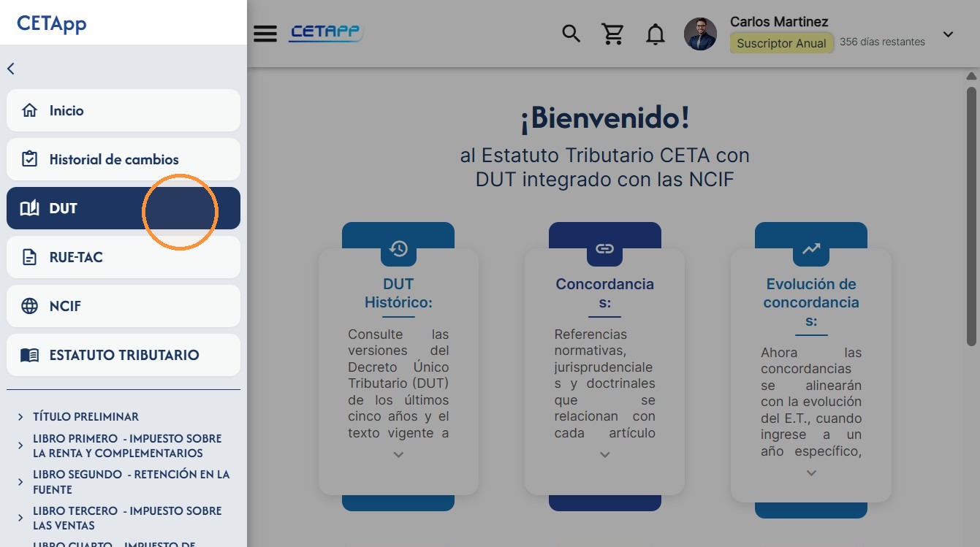Expand the Evolución de concordancias card chevron
Screen dimensions: 980x547
811,473
